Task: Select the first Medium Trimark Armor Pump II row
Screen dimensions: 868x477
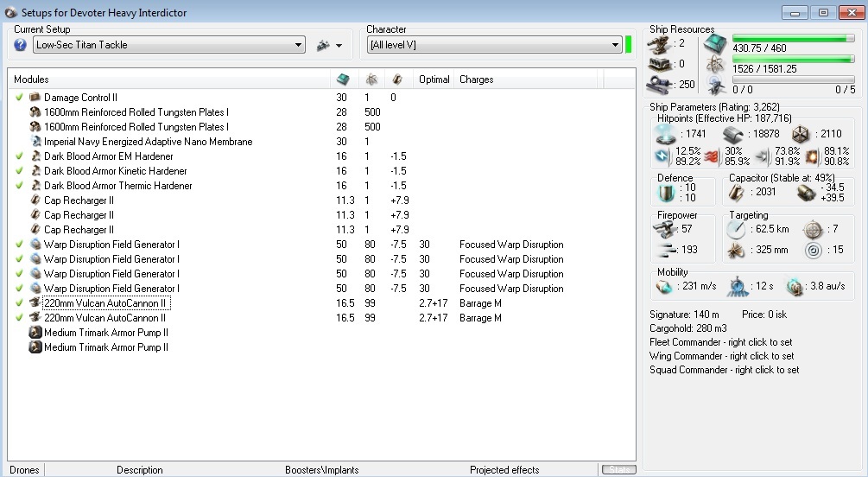Action: 321,333
